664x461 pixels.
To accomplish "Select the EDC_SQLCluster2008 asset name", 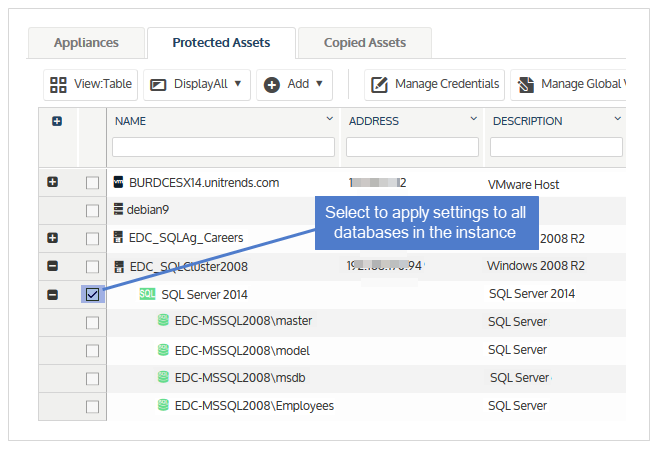I will pyautogui.click(x=188, y=267).
